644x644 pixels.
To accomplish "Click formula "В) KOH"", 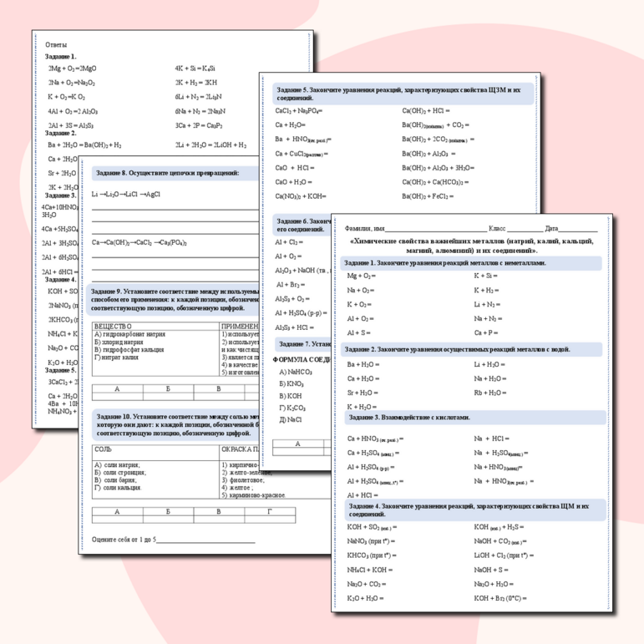I will tap(291, 396).
